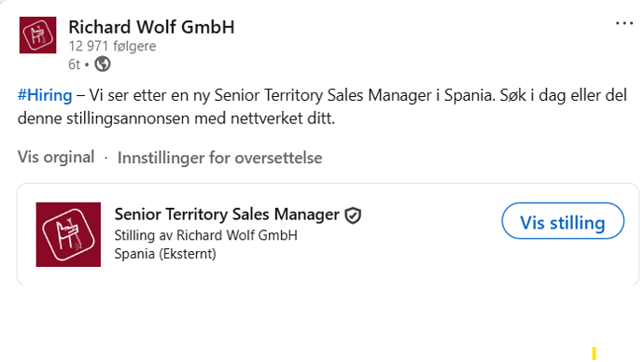This screenshot has height=362, width=644.
Task: Open Senior Territory Sales Manager job title
Action: pyautogui.click(x=227, y=215)
